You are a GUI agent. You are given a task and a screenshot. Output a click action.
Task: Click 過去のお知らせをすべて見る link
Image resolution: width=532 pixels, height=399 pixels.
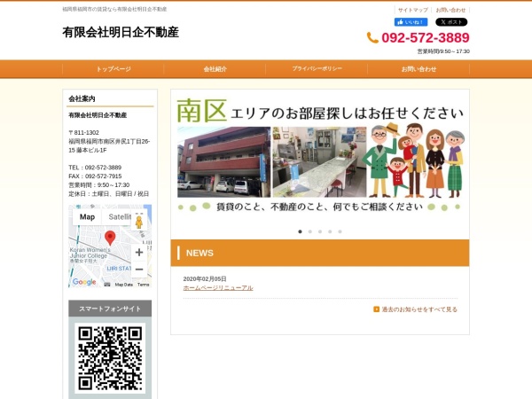(x=419, y=309)
